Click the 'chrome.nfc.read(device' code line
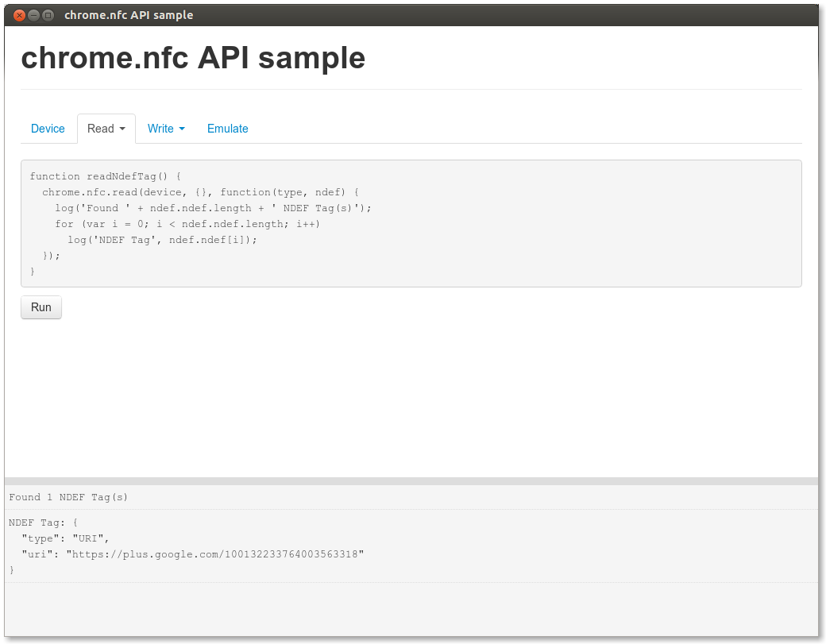826x644 pixels. tap(200, 192)
